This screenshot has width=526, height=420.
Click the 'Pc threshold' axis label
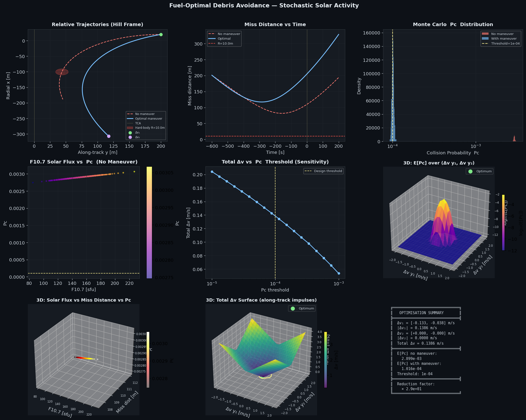click(275, 290)
